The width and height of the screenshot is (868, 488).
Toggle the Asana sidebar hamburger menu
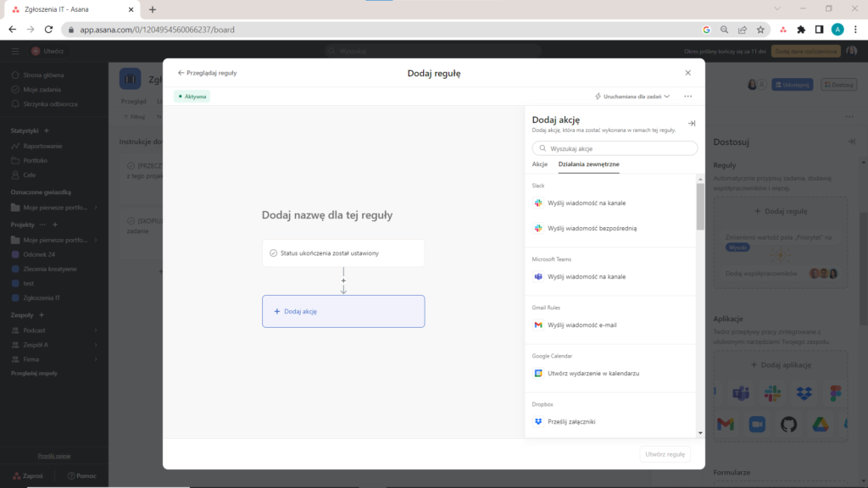click(x=15, y=51)
